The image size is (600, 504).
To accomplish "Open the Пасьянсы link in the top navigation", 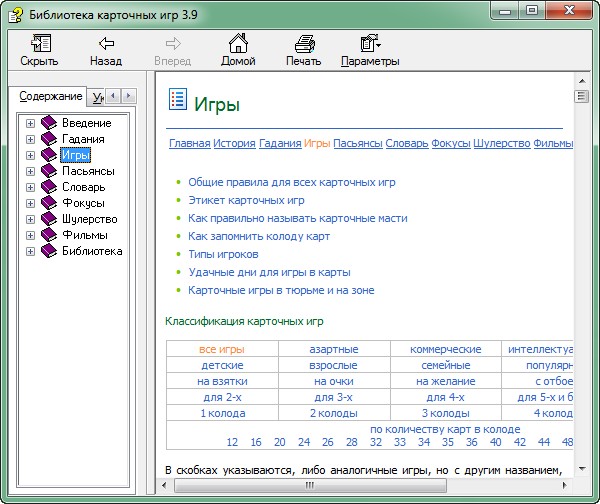I will click(x=357, y=143).
